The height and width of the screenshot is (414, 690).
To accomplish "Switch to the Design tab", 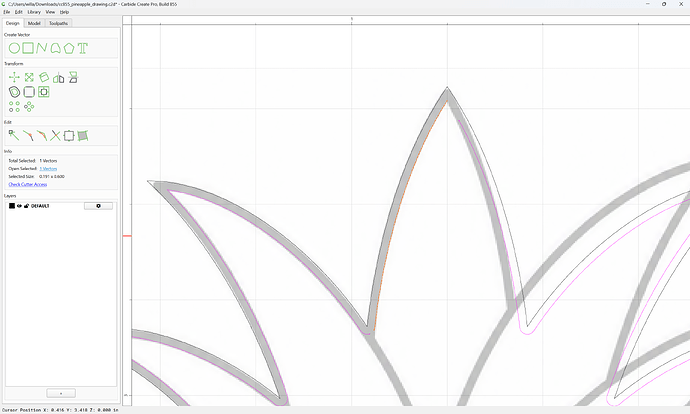I will point(13,23).
